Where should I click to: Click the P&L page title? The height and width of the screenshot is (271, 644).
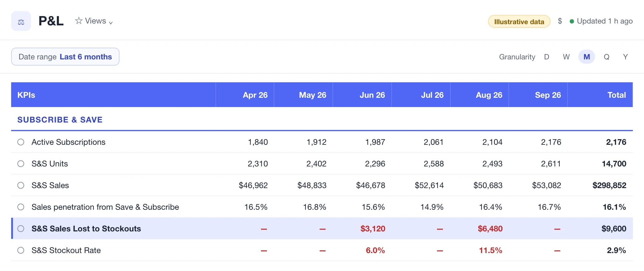51,21
